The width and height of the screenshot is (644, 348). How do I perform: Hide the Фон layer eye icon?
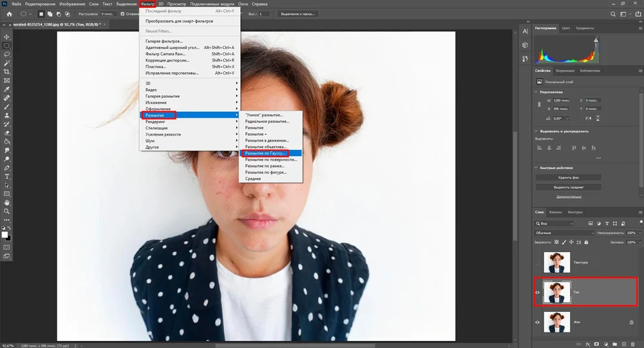(x=537, y=322)
